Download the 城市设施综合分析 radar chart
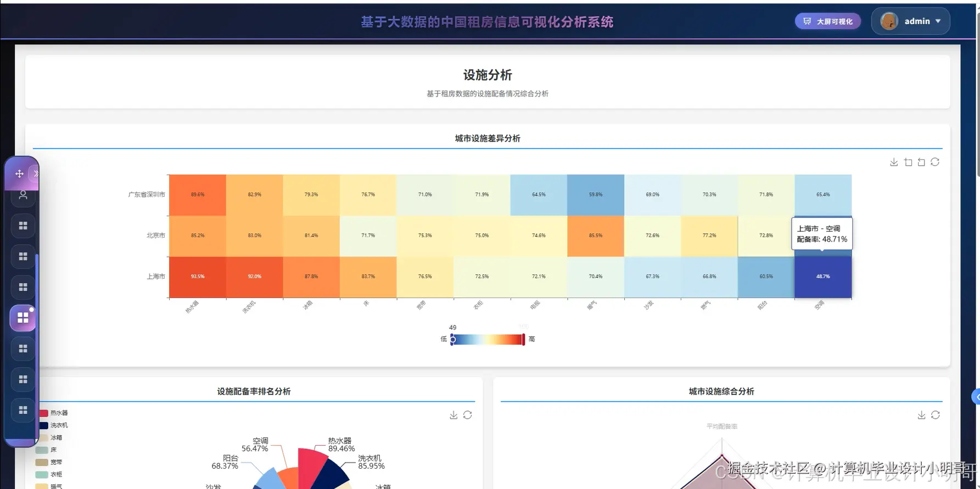980x489 pixels. click(x=921, y=415)
